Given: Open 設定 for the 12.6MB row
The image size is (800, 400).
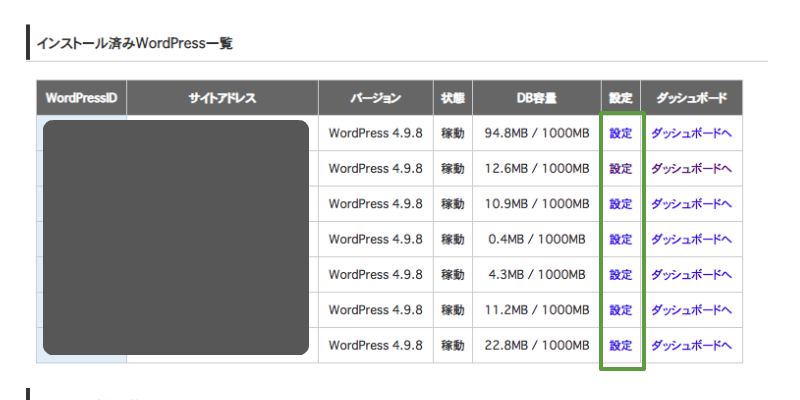Looking at the screenshot, I should [x=621, y=168].
